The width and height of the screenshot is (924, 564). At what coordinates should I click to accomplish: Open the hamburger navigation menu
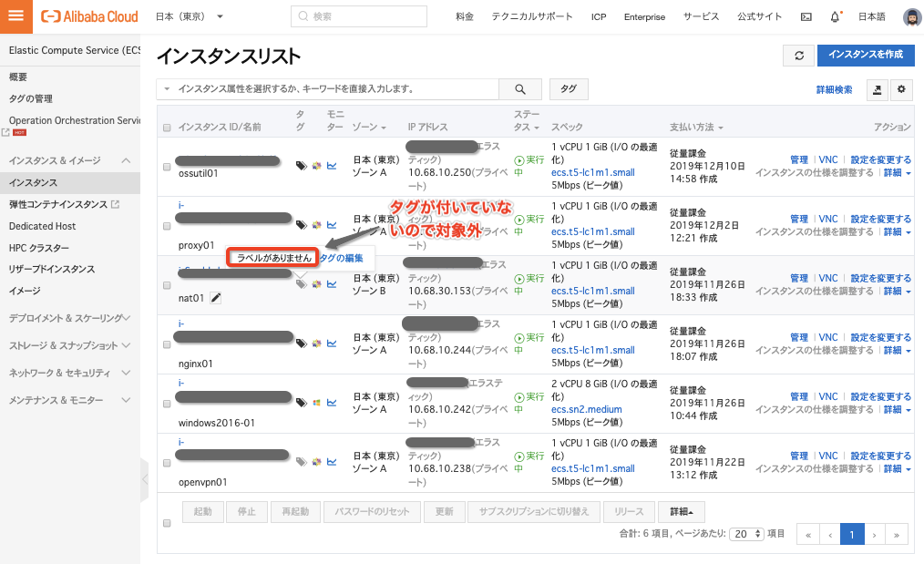(x=16, y=15)
